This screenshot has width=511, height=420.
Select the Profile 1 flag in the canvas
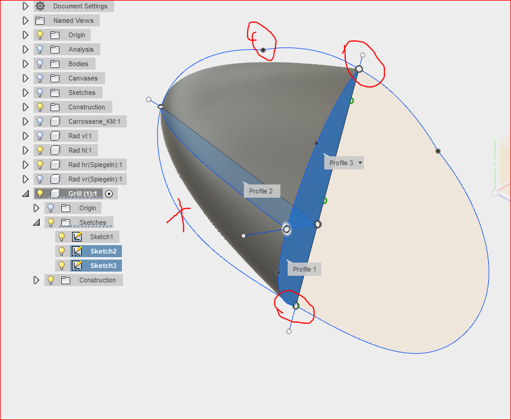(304, 269)
